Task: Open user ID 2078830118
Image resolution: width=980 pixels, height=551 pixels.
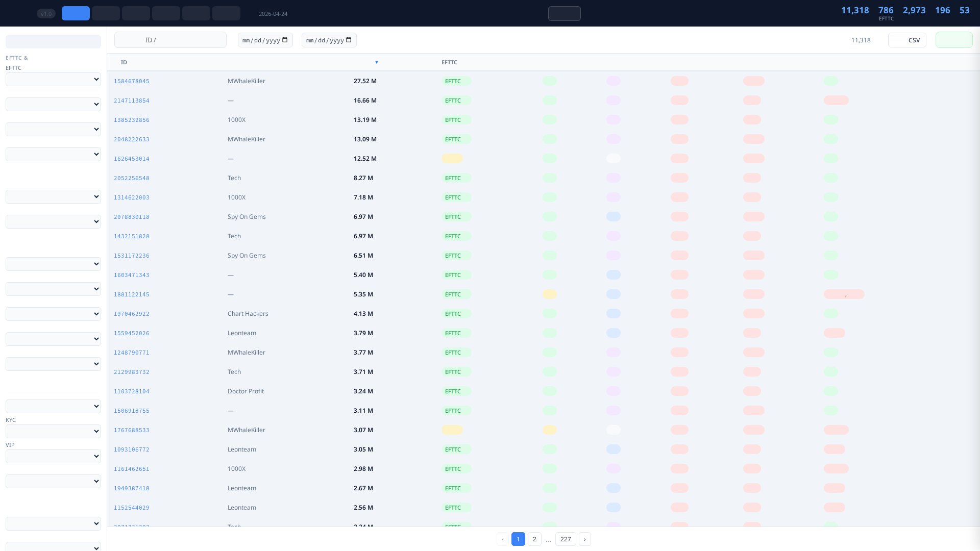Action: (132, 217)
